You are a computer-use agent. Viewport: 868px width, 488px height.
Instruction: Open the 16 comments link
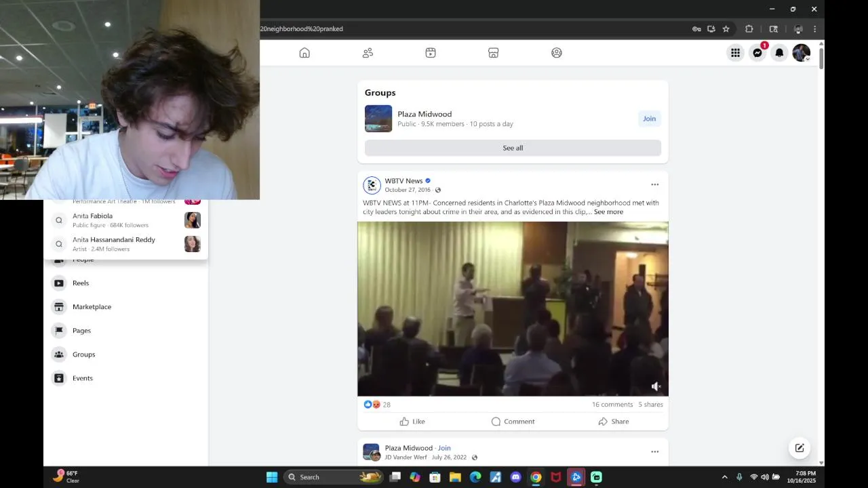(x=612, y=405)
